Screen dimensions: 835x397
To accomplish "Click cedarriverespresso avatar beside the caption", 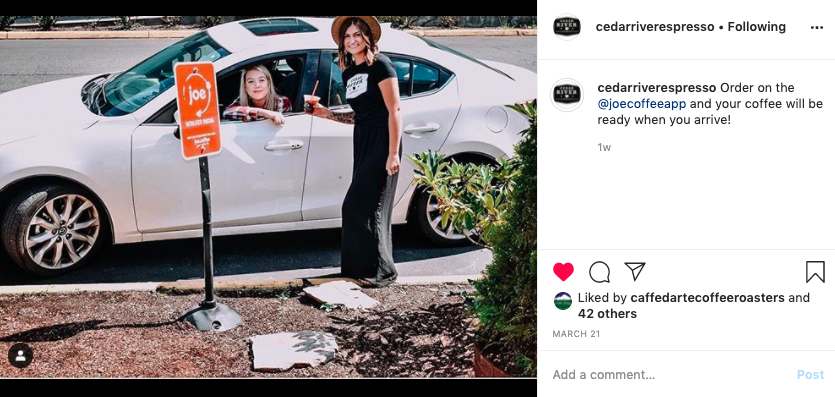I will coord(567,95).
